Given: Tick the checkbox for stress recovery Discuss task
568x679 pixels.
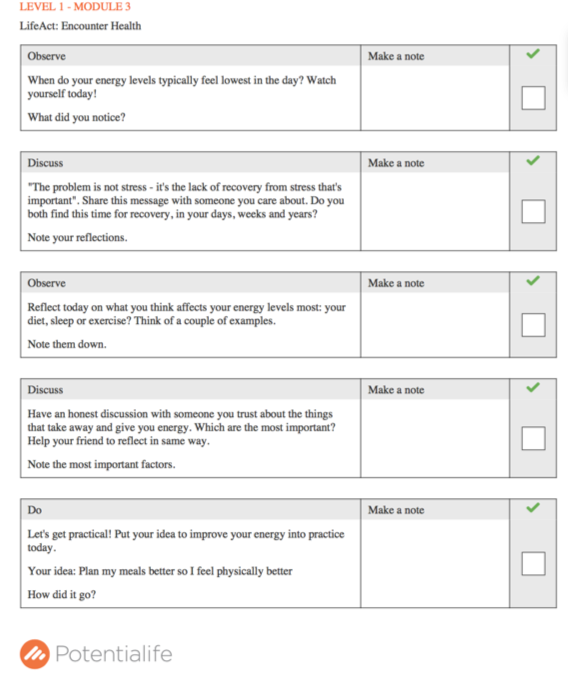Looking at the screenshot, I should click(x=533, y=211).
